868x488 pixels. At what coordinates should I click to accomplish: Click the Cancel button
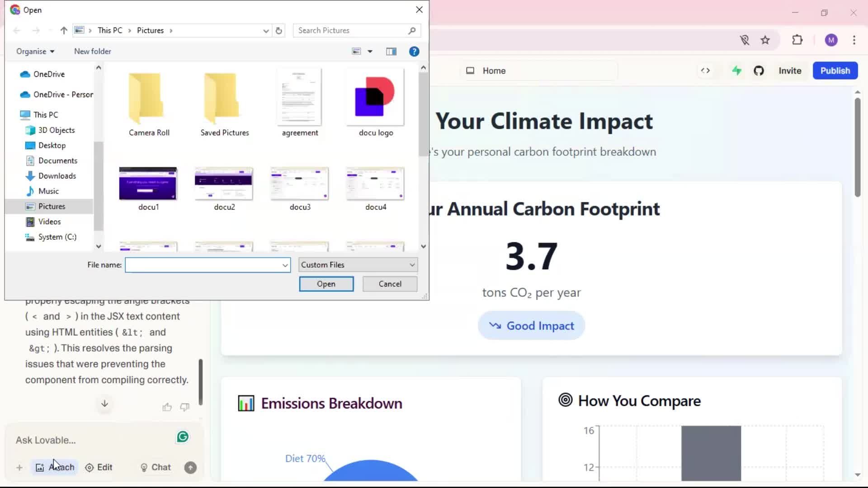[390, 284]
